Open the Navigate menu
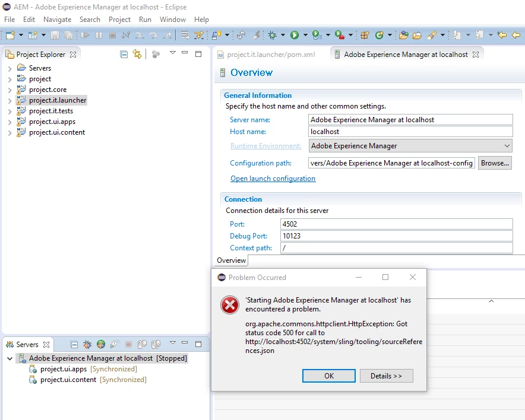 (57, 20)
